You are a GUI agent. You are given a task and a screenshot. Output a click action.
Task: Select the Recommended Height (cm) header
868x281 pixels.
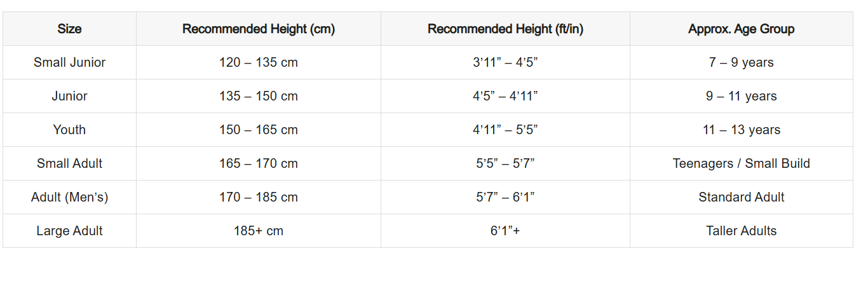point(258,29)
